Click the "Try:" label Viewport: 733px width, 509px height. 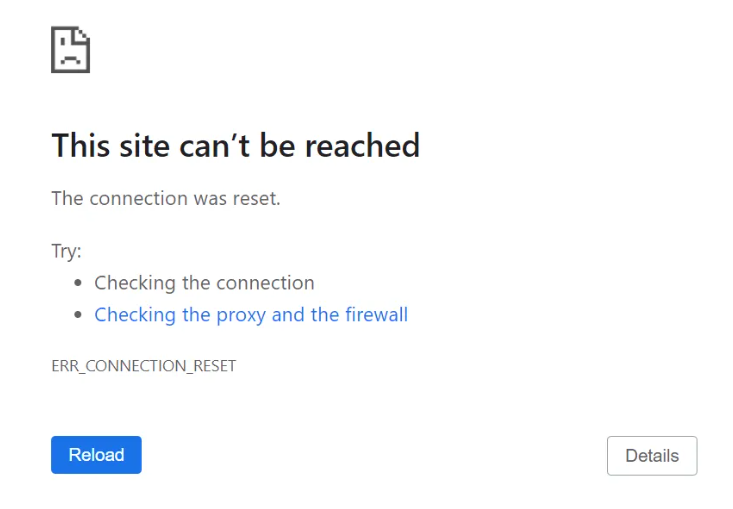(66, 251)
